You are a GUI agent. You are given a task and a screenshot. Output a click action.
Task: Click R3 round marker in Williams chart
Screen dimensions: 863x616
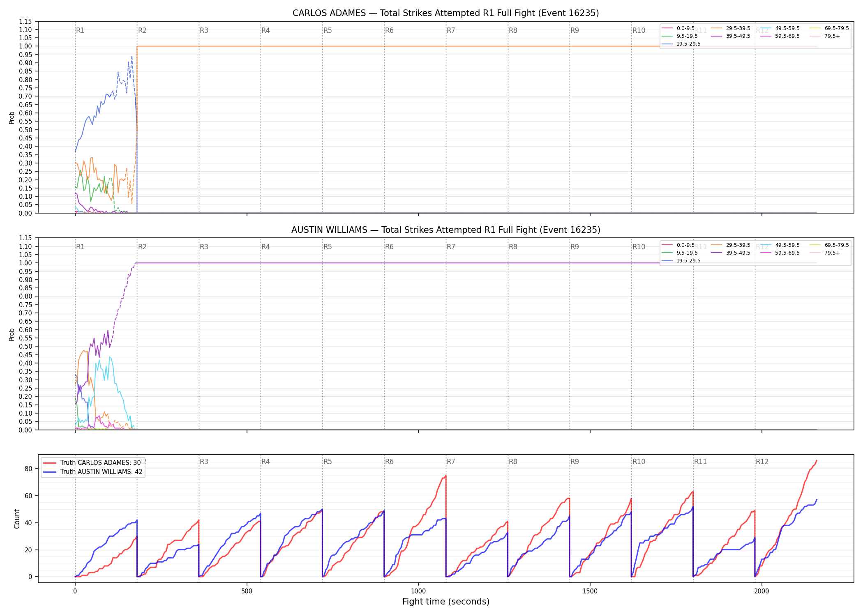[x=204, y=247]
